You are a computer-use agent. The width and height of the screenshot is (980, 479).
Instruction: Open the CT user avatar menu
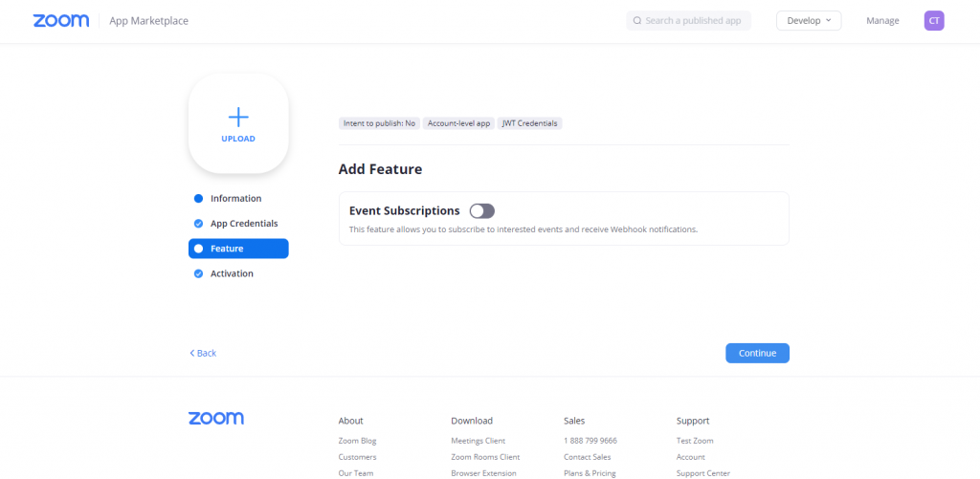click(x=933, y=20)
